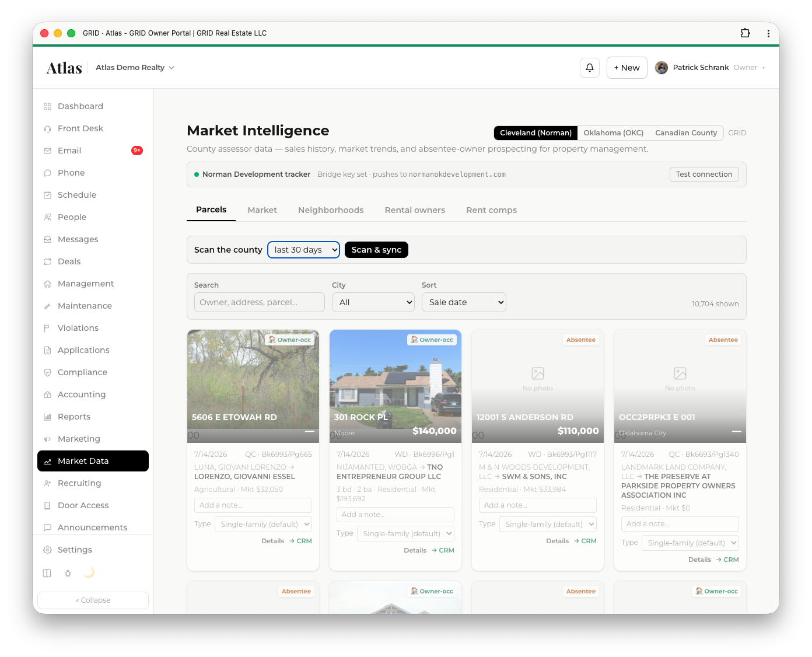Screen dimensions: 812x657
Task: Open the Reports bar chart icon
Action: tap(47, 417)
